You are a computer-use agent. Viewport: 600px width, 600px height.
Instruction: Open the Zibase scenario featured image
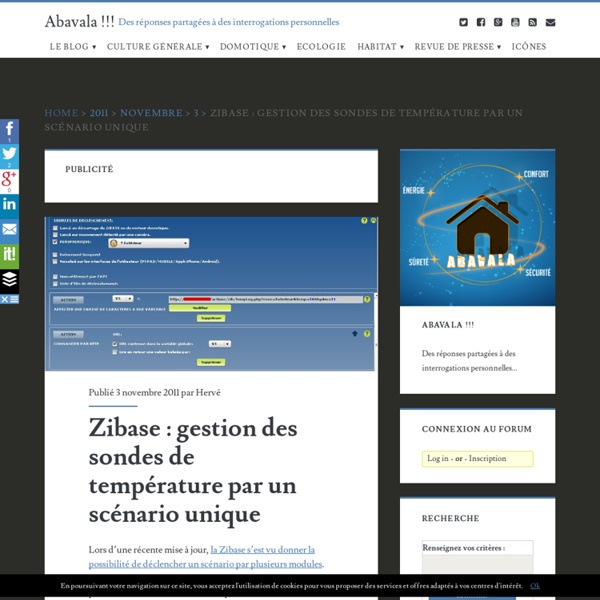(x=211, y=293)
